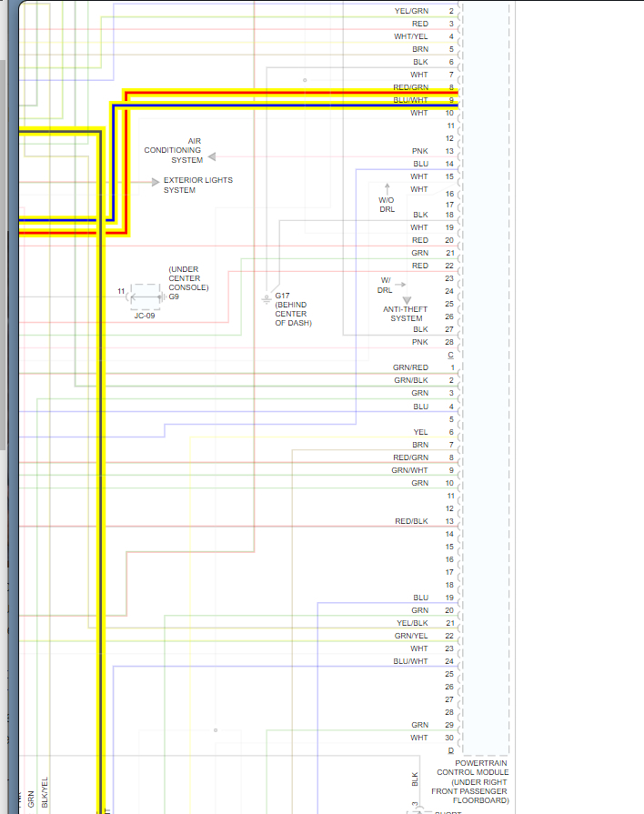The height and width of the screenshot is (814, 644).
Task: Click the RED/BLK wire label
Action: tap(411, 521)
